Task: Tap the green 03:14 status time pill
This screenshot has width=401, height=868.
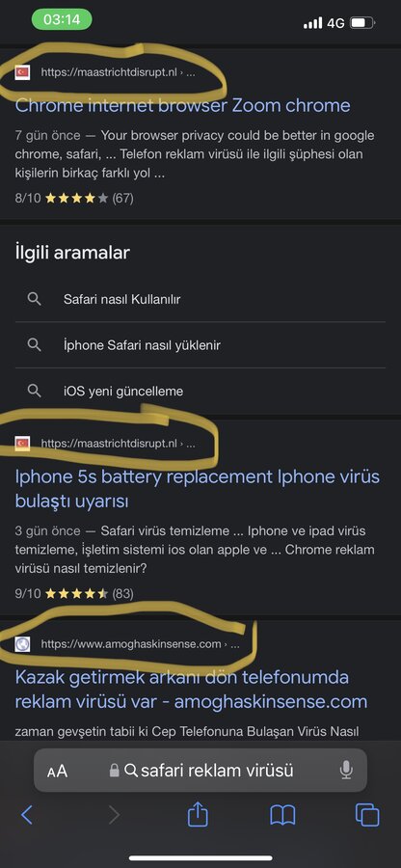Action: click(x=62, y=19)
